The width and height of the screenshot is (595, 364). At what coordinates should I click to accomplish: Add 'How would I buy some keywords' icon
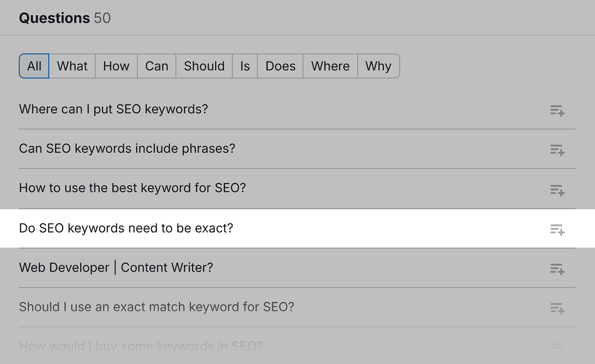(557, 347)
